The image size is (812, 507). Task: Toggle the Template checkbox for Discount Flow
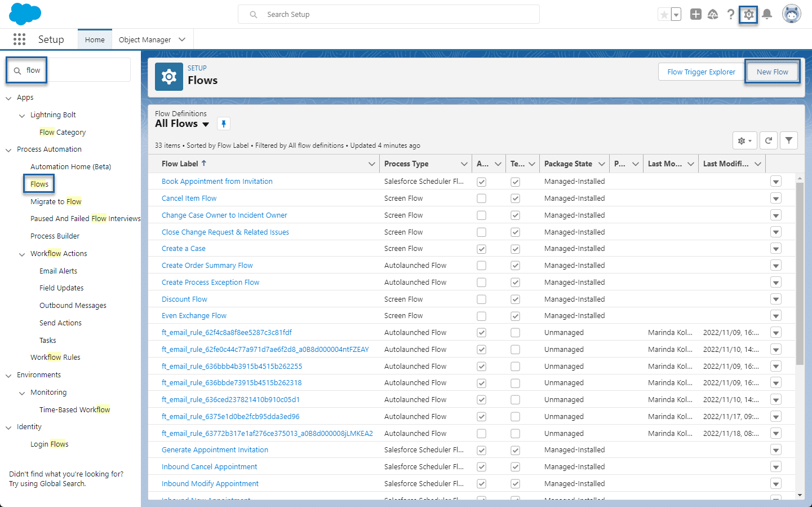coord(514,299)
